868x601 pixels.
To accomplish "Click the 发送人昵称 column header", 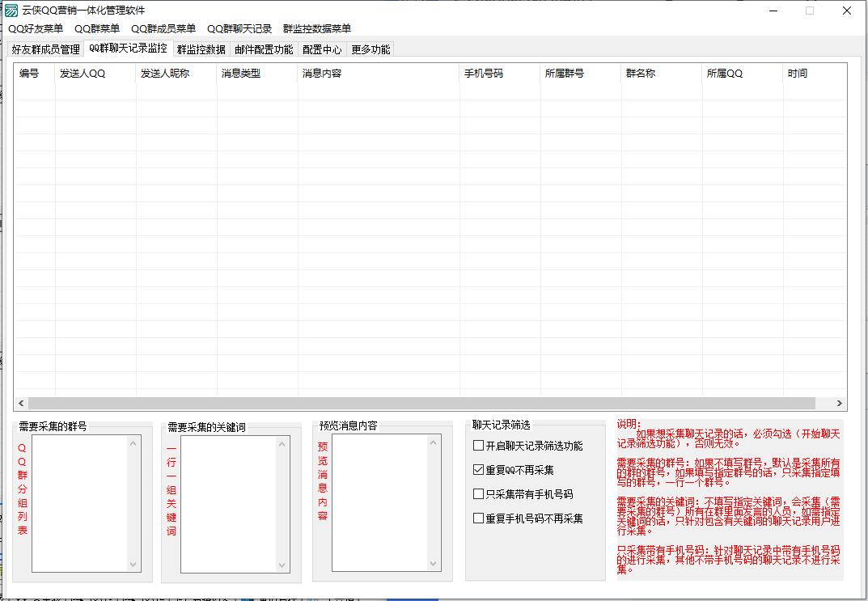I will tap(176, 73).
